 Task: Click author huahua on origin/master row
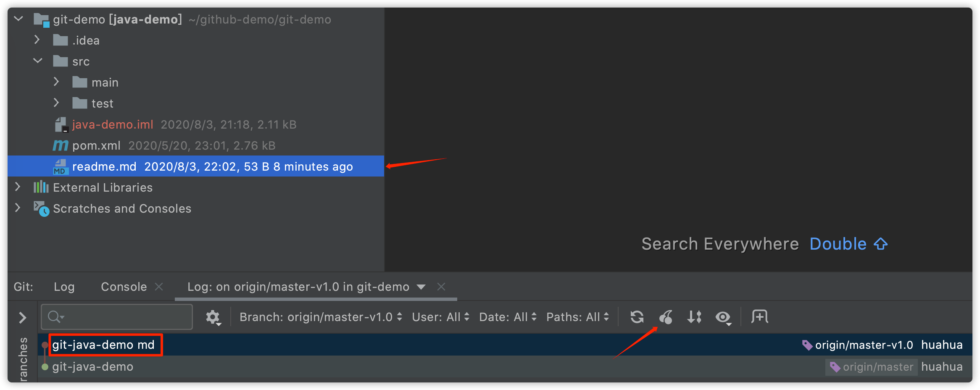coord(942,367)
